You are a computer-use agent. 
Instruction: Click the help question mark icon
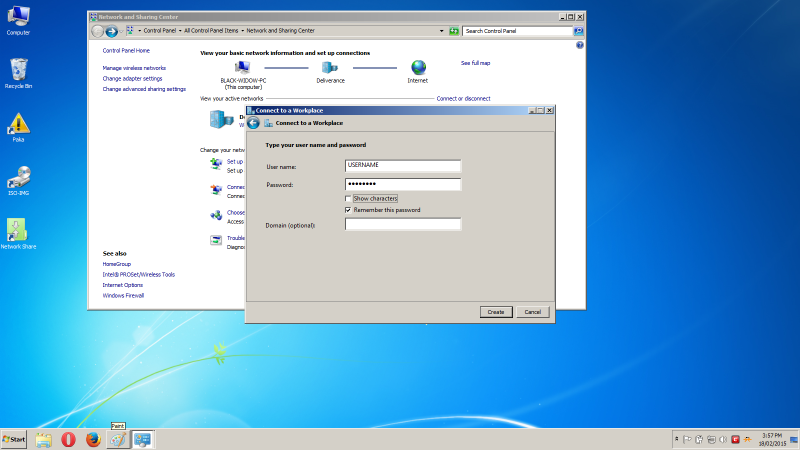coord(580,45)
